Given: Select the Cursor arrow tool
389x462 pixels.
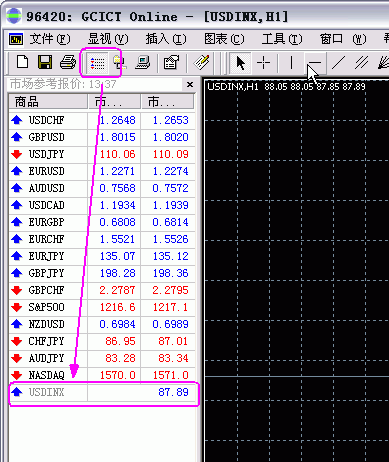Looking at the screenshot, I should (x=240, y=63).
